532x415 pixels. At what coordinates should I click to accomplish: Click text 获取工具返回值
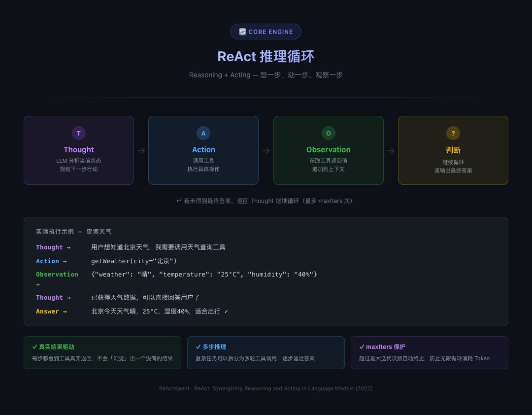pyautogui.click(x=329, y=161)
